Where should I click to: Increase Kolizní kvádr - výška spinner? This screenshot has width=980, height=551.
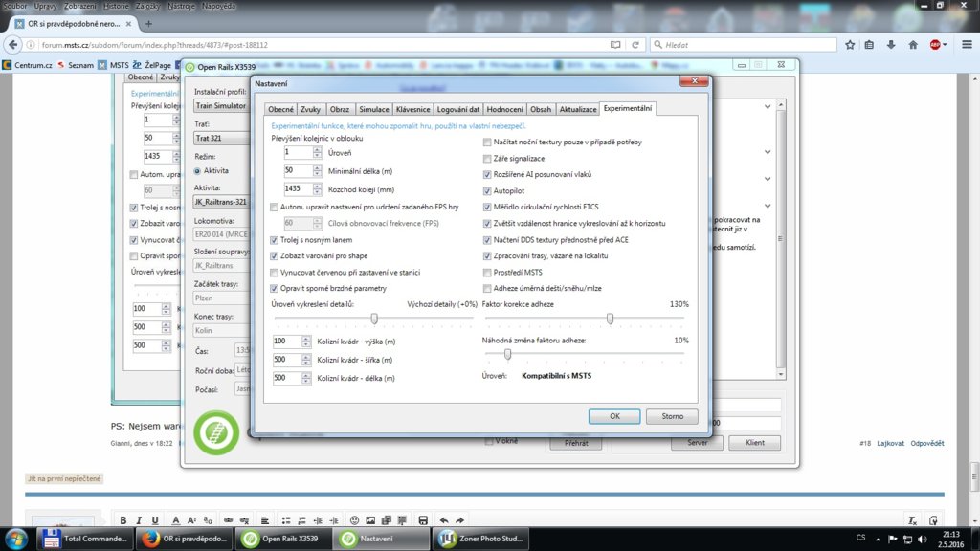[306, 338]
